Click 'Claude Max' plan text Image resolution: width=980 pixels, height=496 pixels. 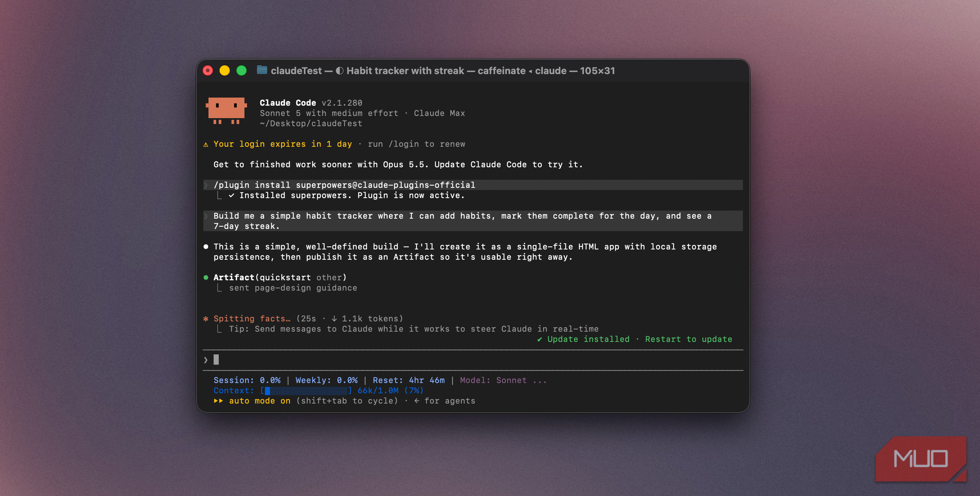coord(439,113)
